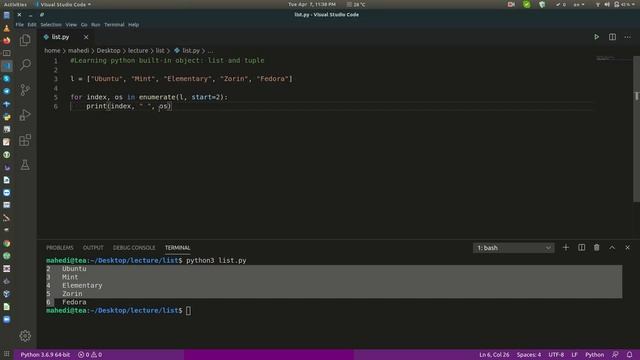Viewport: 640px width, 360px height.
Task: Click Activities in the top bar
Action: click(15, 4)
